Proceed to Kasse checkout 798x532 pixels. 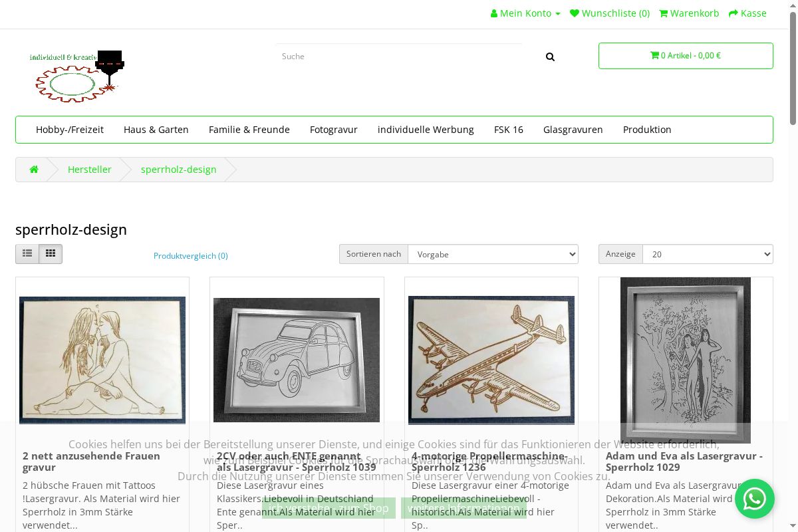(747, 13)
